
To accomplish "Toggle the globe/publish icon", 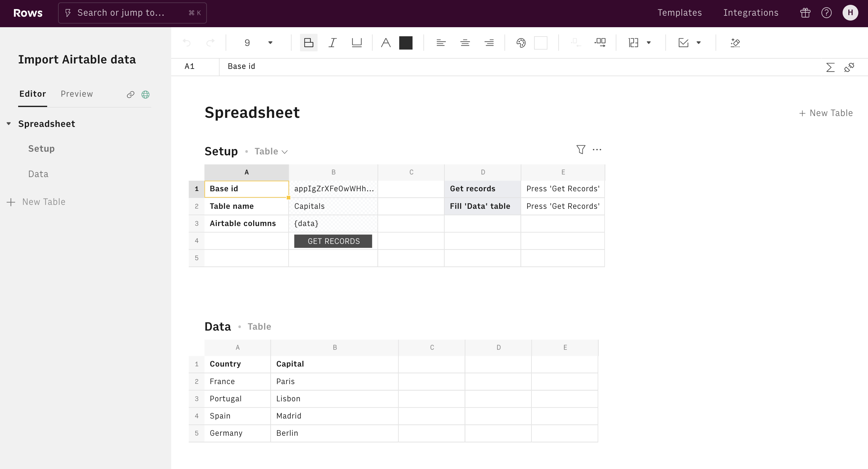I will tap(146, 94).
